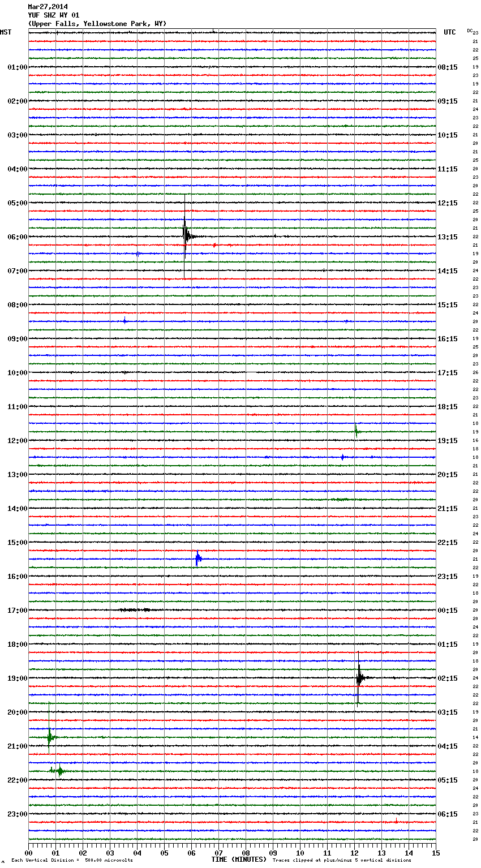Click the 00:15 UTC time label
The height and width of the screenshot is (868, 481).
tap(448, 611)
